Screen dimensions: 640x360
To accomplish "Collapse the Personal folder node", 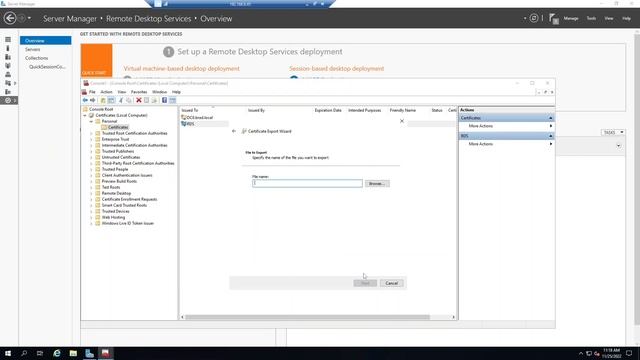I will pyautogui.click(x=91, y=122).
